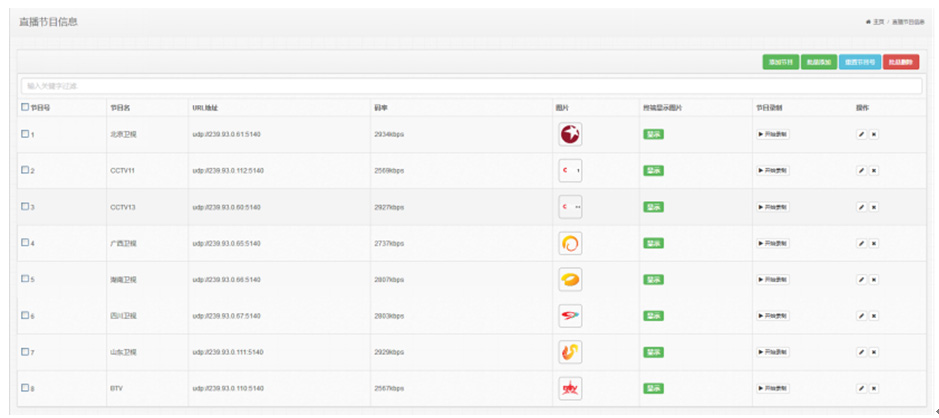Image resolution: width=939 pixels, height=418 pixels.
Task: Select the checkbox for program 5
Action: (25, 279)
